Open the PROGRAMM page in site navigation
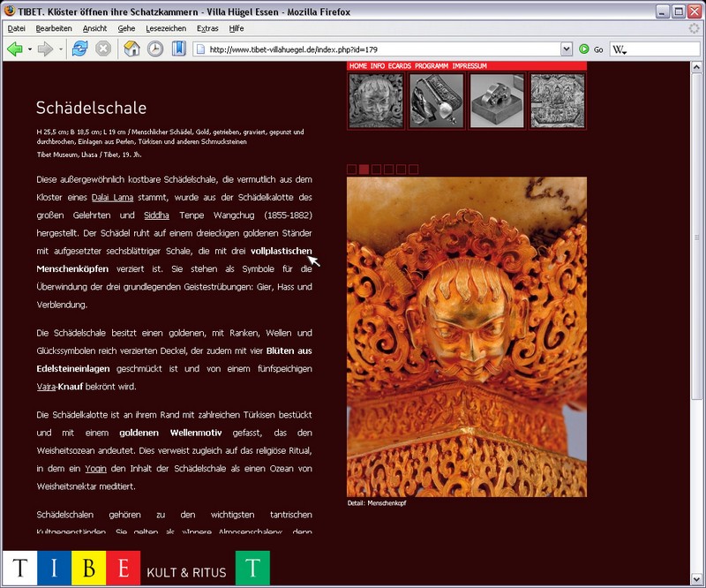This screenshot has width=706, height=588. [x=432, y=66]
